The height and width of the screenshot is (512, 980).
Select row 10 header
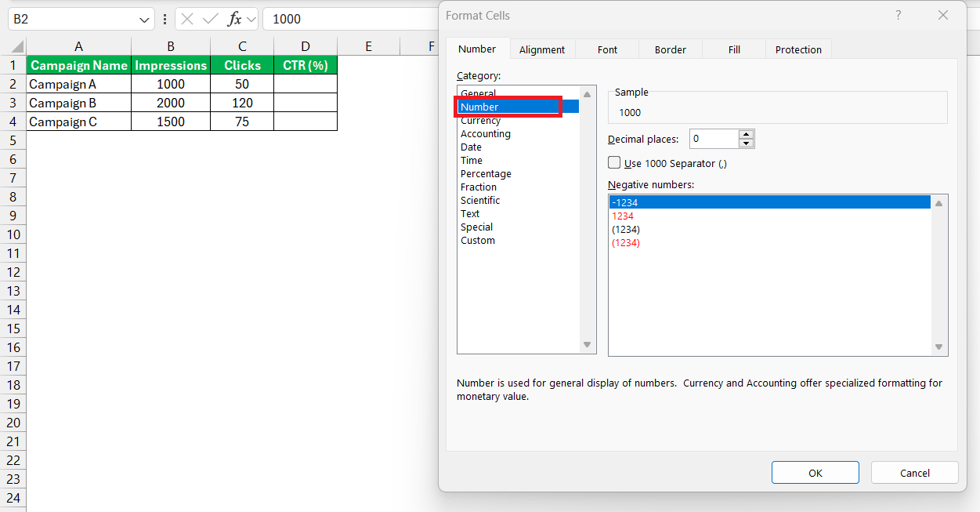pos(13,234)
